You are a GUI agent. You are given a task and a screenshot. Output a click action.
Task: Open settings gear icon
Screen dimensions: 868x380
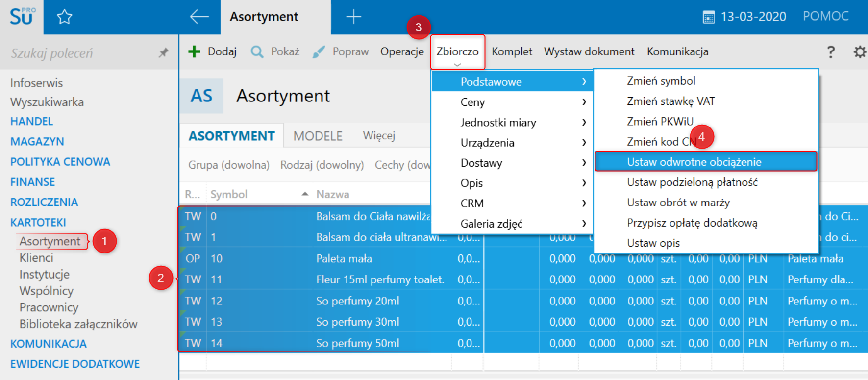coord(860,52)
